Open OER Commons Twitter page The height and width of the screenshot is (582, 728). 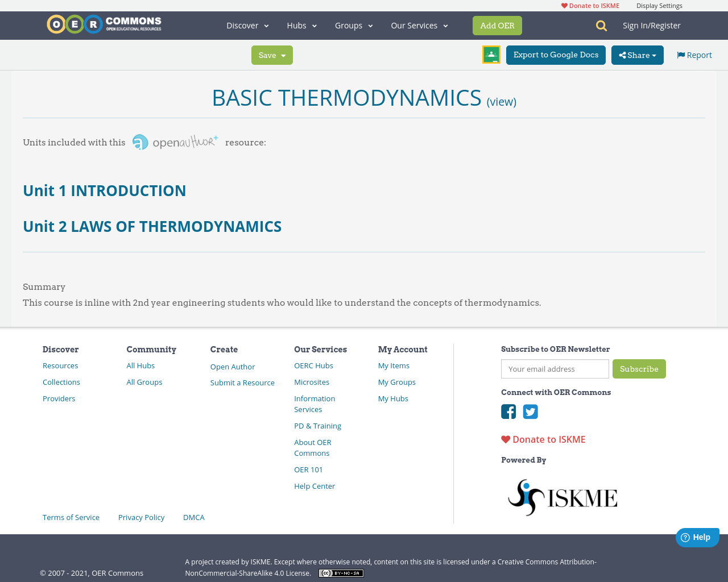tap(530, 410)
